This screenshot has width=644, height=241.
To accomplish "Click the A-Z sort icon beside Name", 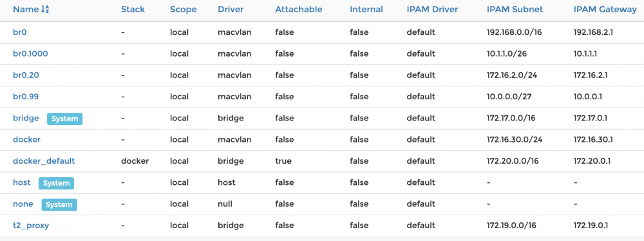I will pos(45,10).
